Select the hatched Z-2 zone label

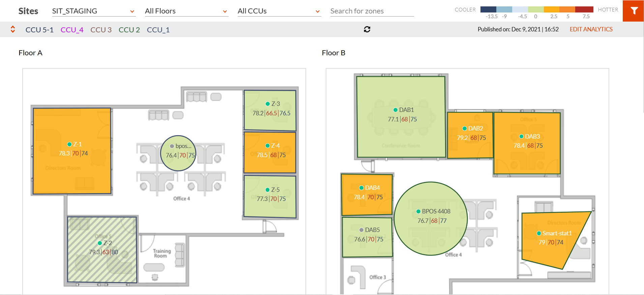click(108, 243)
